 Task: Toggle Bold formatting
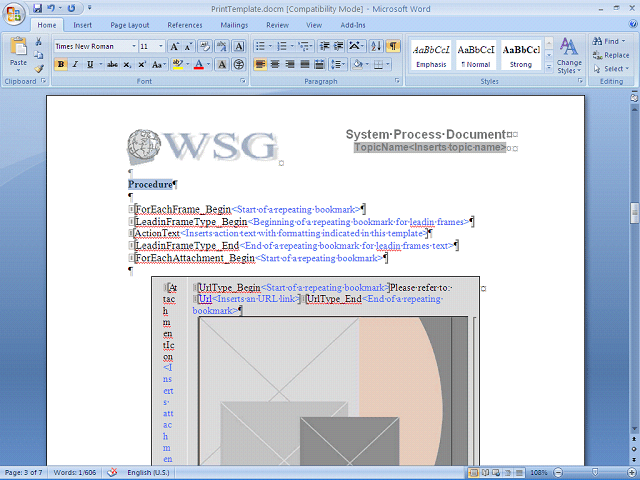(x=61, y=64)
